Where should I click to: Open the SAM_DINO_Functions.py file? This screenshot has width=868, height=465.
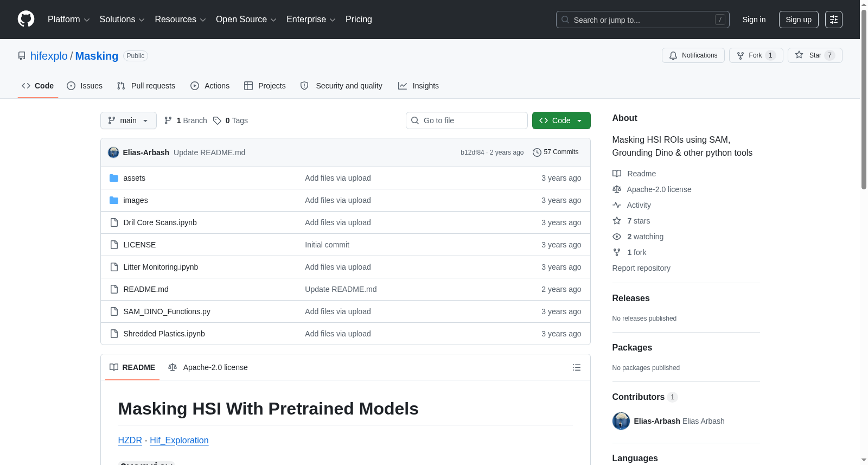click(167, 311)
